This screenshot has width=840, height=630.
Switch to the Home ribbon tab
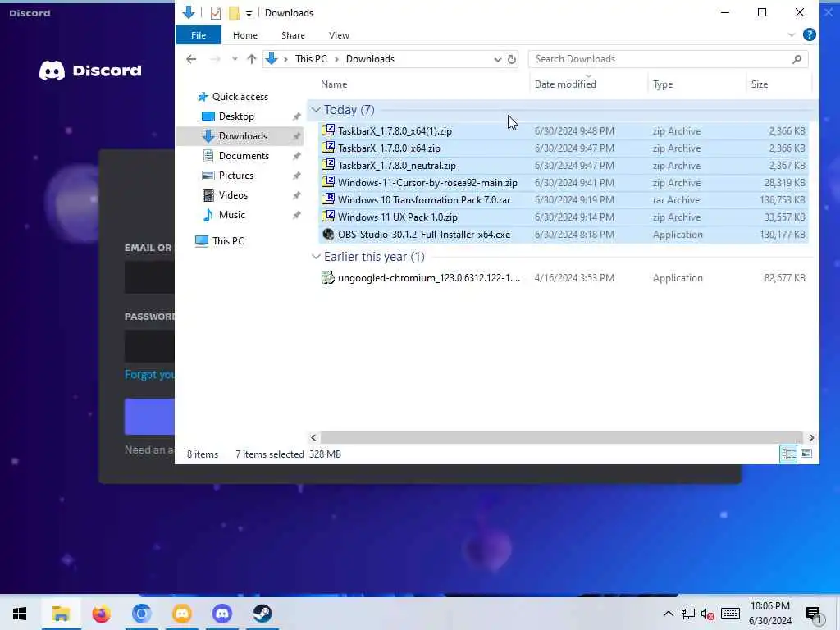[x=244, y=35]
